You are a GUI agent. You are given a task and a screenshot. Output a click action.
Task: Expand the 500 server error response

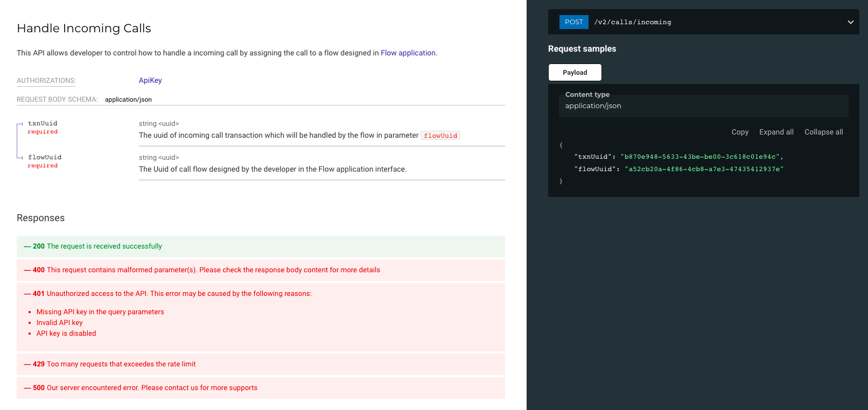pos(261,388)
